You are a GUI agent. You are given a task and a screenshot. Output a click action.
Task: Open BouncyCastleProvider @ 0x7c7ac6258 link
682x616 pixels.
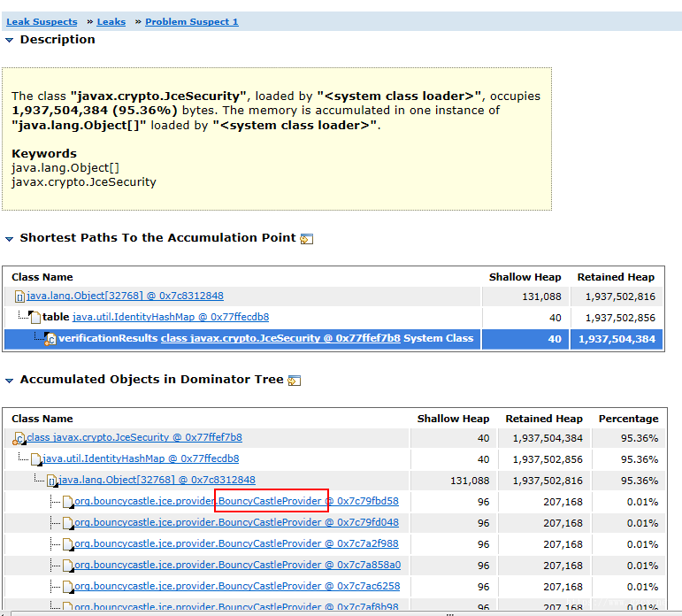pyautogui.click(x=237, y=587)
